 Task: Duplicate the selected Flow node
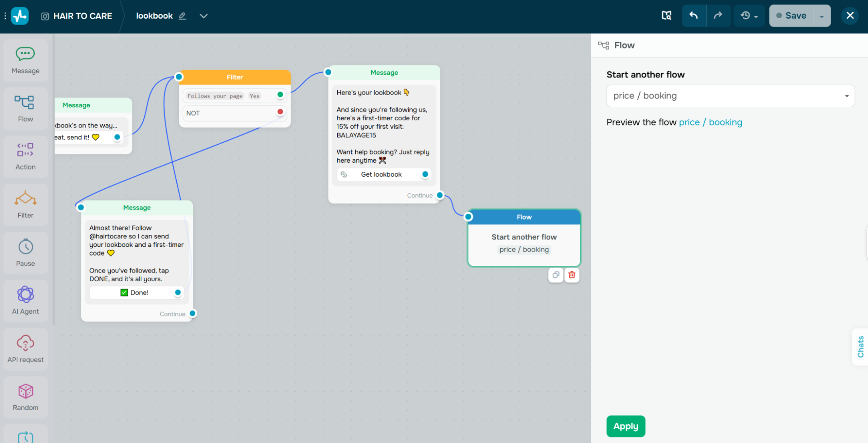tap(556, 275)
